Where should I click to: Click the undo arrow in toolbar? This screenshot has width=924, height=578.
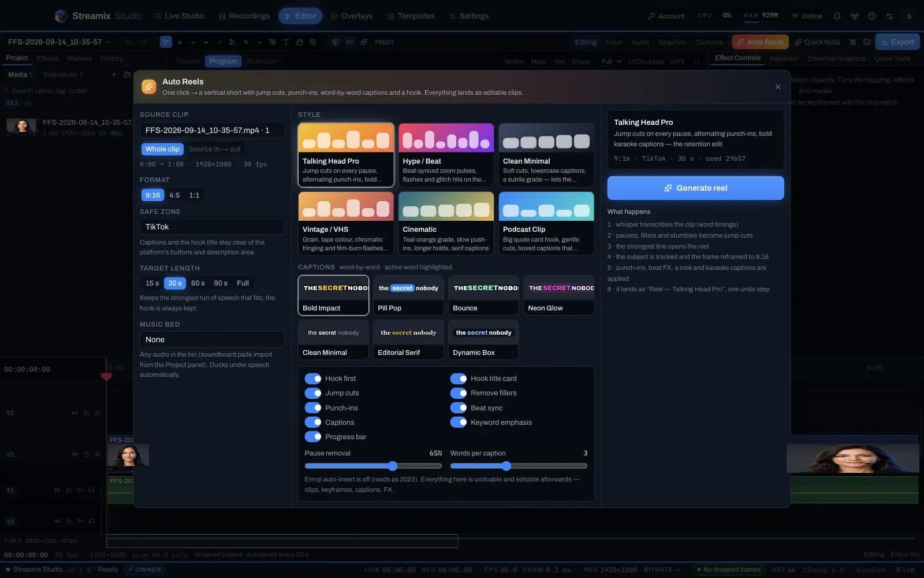point(129,42)
